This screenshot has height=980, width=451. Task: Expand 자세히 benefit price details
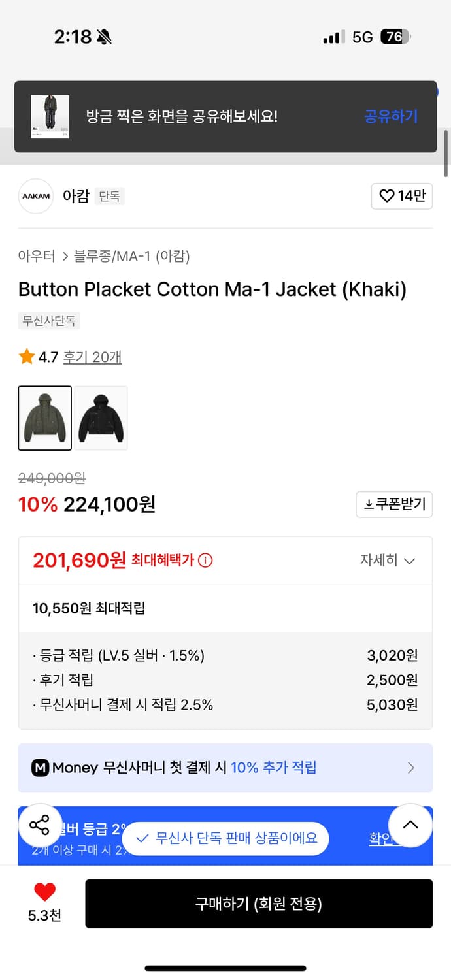(x=388, y=561)
